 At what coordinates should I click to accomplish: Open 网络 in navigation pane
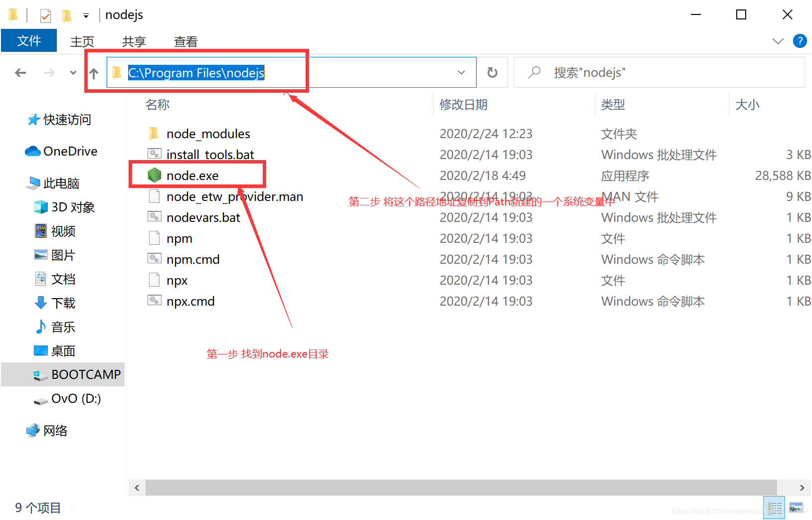coord(47,430)
